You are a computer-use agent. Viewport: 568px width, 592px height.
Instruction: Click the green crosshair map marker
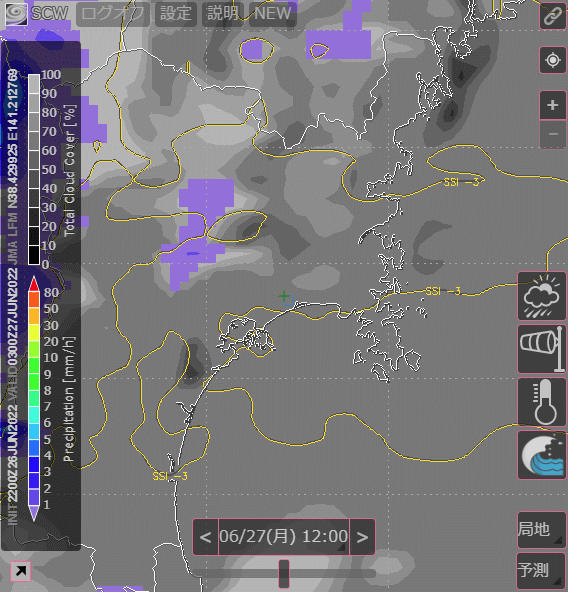pos(284,296)
